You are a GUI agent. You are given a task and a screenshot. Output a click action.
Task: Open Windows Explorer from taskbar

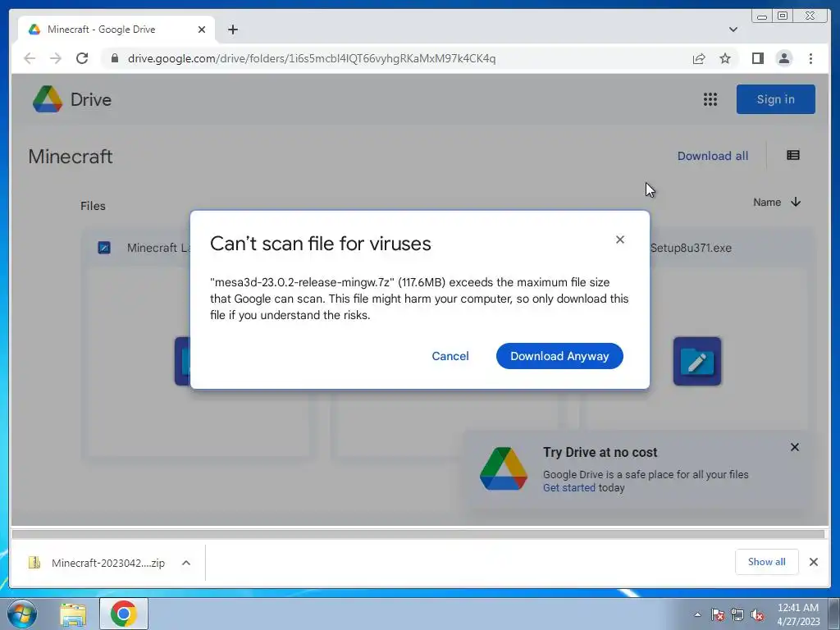tap(73, 614)
